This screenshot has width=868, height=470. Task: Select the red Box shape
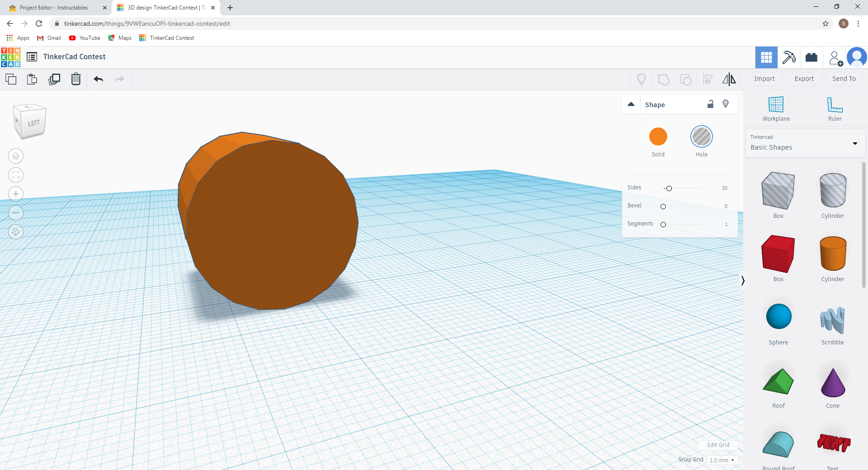(x=778, y=254)
